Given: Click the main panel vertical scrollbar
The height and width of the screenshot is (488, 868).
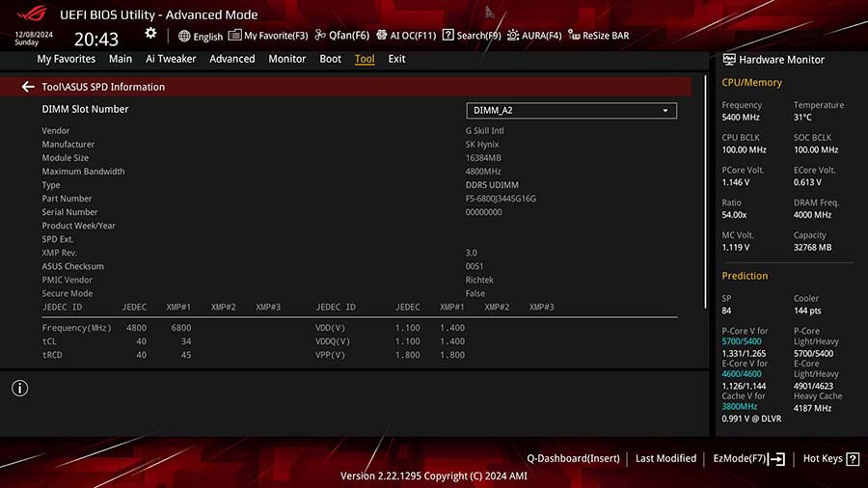Looking at the screenshot, I should coord(705,191).
